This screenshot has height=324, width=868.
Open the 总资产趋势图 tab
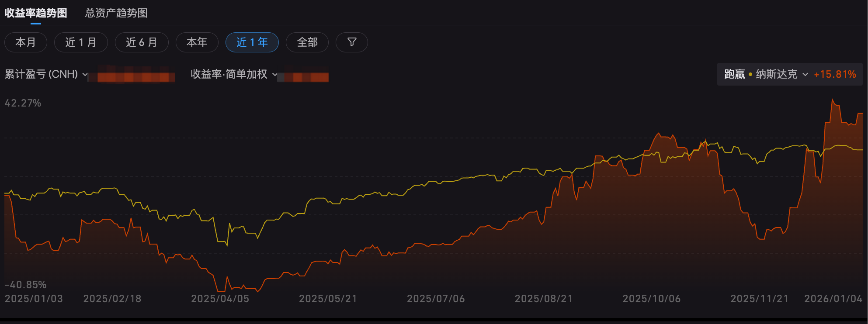pos(116,13)
